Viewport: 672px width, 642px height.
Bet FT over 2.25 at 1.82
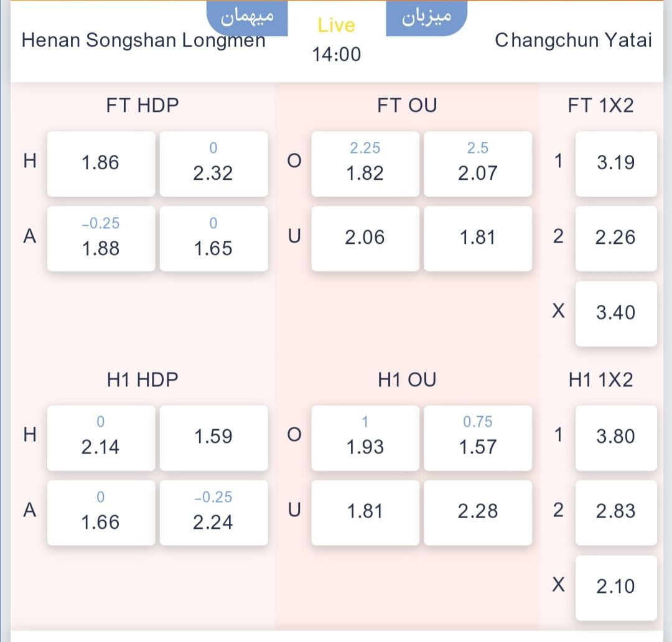point(365,164)
